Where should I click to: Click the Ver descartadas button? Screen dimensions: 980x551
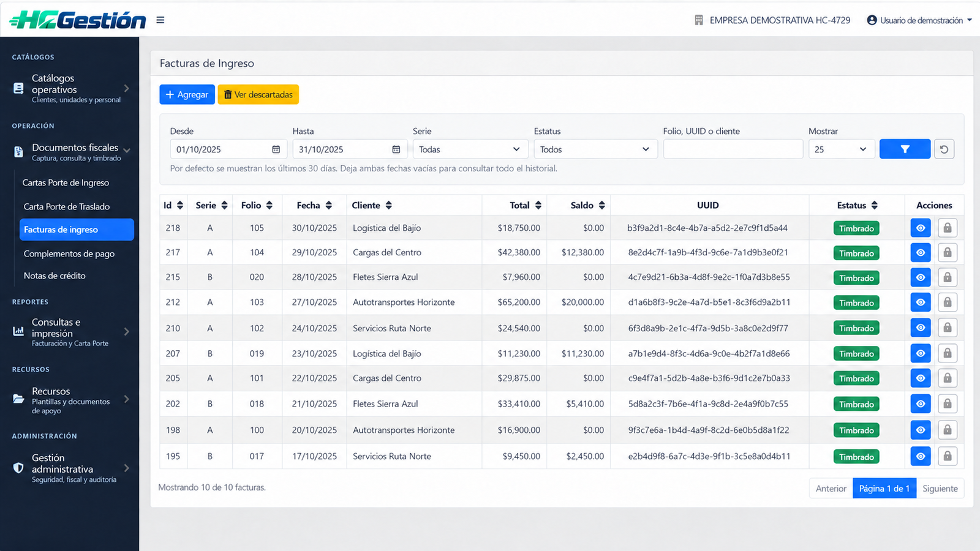click(x=258, y=94)
